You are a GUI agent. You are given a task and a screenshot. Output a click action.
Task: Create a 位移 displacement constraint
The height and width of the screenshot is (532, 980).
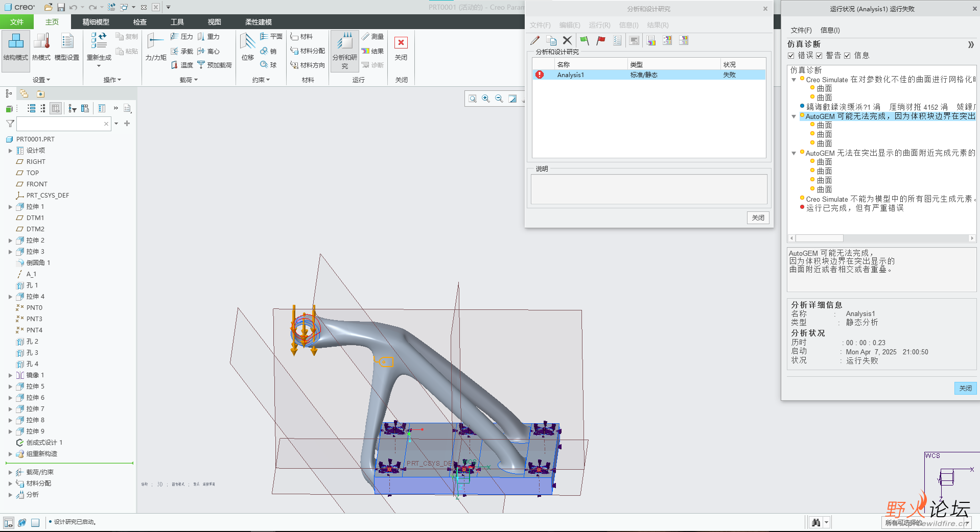(x=248, y=47)
